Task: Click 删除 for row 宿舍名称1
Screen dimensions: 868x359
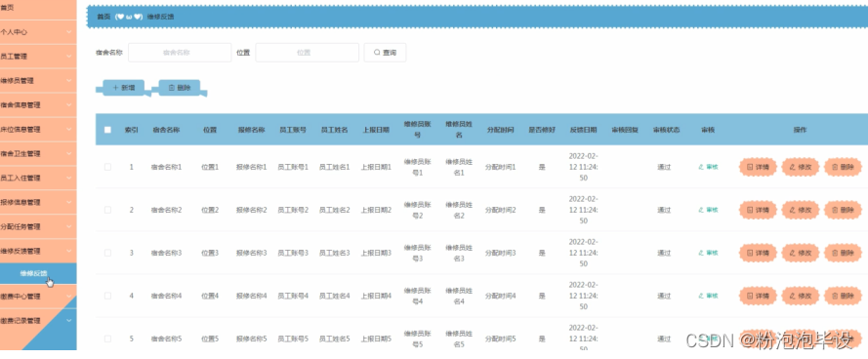Action: (843, 167)
